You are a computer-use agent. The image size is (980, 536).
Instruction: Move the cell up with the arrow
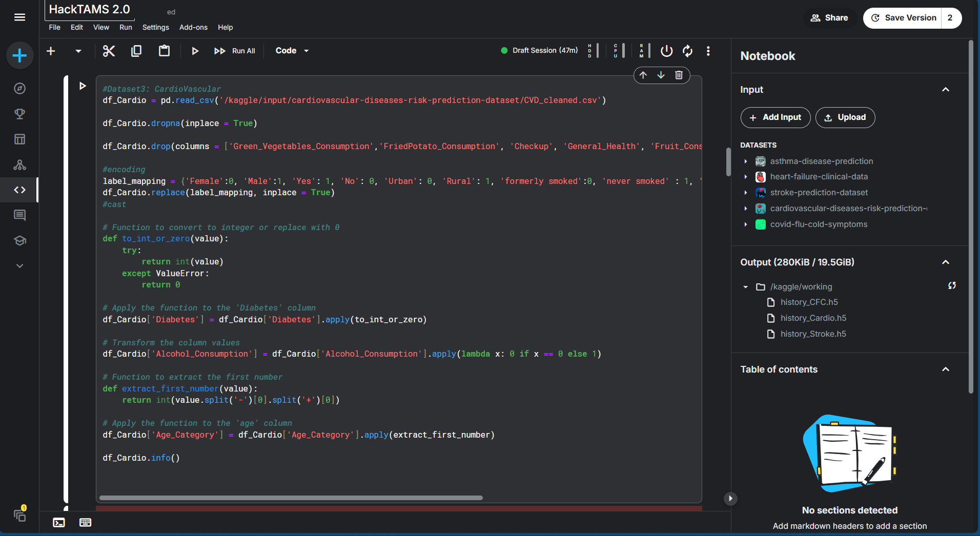[643, 75]
